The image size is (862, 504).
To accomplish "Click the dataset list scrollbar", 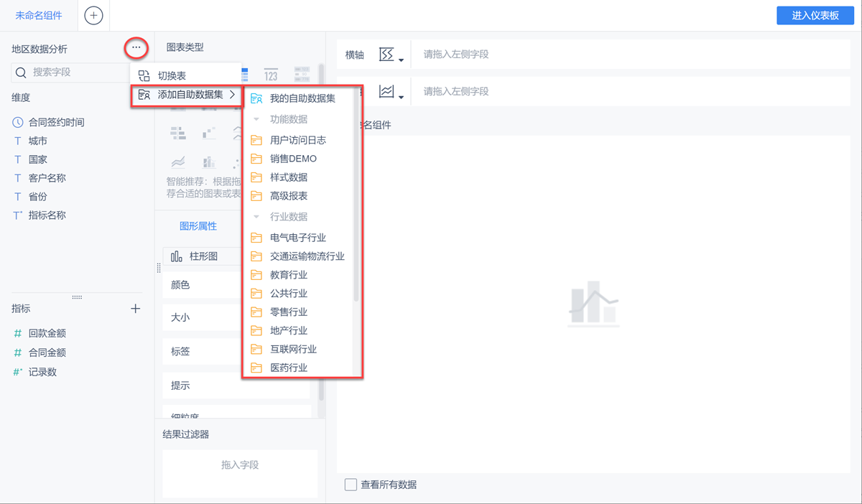I will pos(356,194).
